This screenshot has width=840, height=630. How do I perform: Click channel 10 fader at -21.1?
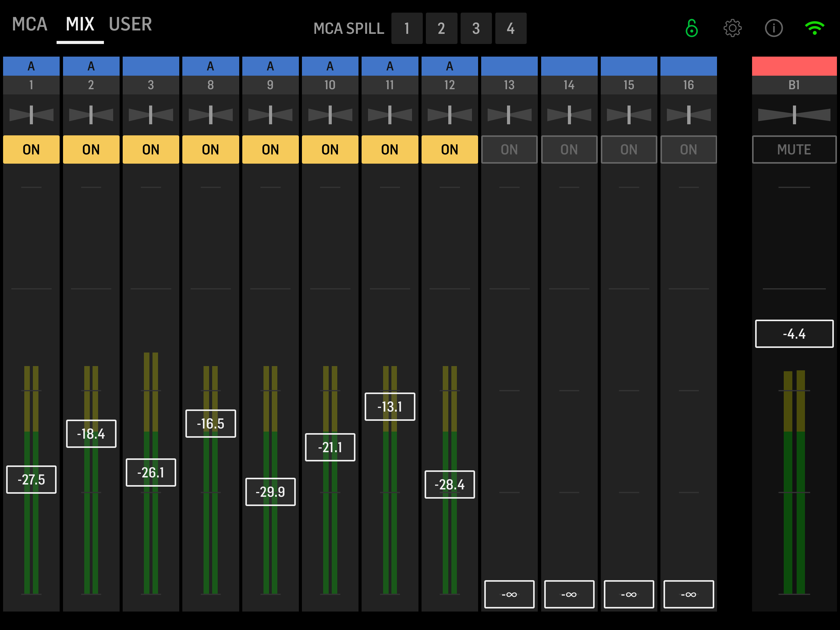click(x=330, y=447)
